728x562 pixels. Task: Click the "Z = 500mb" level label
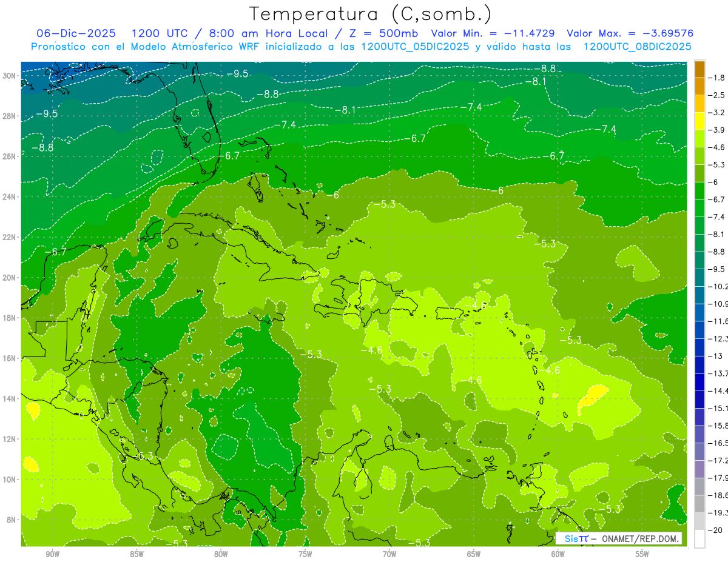pyautogui.click(x=384, y=33)
